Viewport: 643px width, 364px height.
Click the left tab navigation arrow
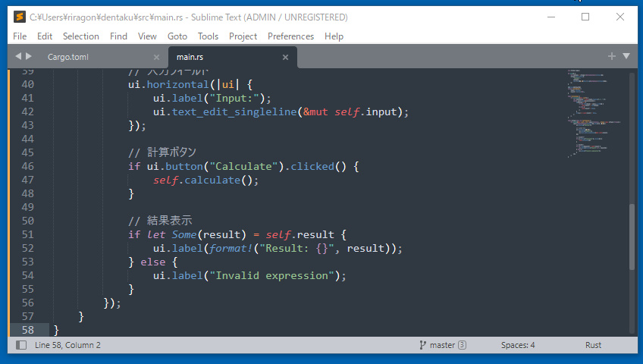(x=18, y=56)
